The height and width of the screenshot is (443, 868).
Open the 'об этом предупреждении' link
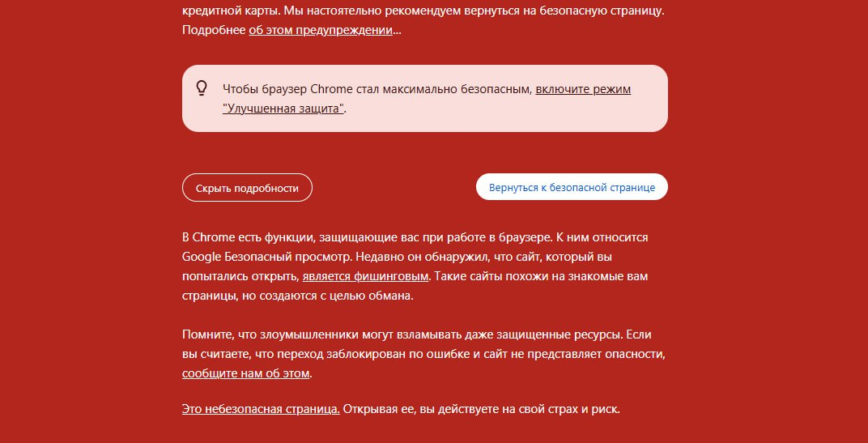point(321,30)
